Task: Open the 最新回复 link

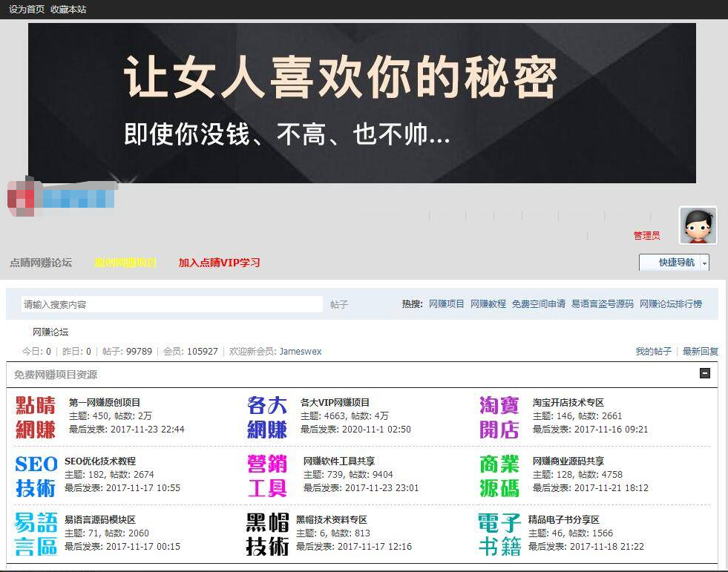Action: pyautogui.click(x=700, y=352)
